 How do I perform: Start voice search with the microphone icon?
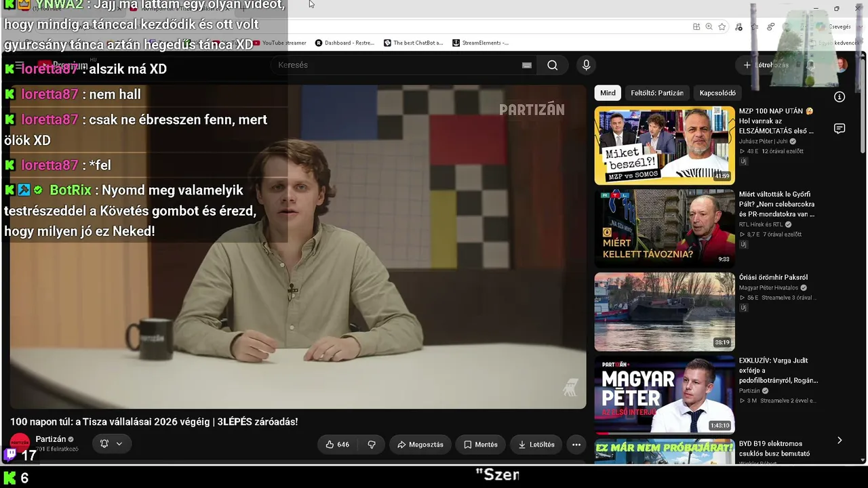click(x=587, y=65)
